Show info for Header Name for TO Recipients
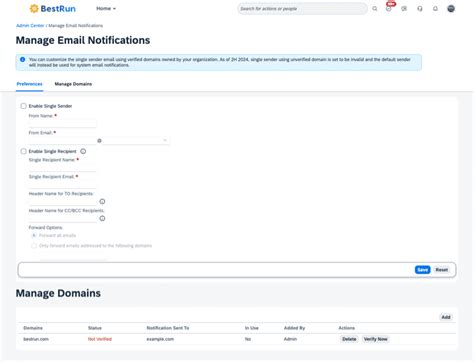The width and height of the screenshot is (474, 362). (x=102, y=201)
